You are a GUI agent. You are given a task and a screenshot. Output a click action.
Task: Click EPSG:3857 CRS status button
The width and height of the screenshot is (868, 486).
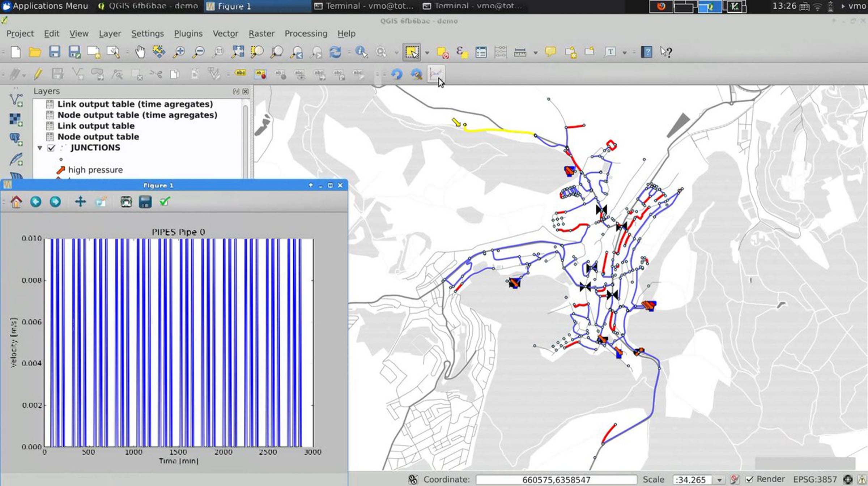point(814,479)
